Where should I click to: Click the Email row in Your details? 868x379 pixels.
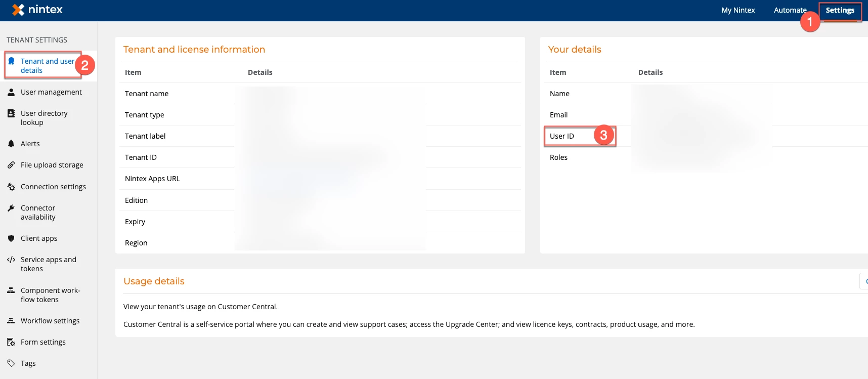(x=559, y=115)
